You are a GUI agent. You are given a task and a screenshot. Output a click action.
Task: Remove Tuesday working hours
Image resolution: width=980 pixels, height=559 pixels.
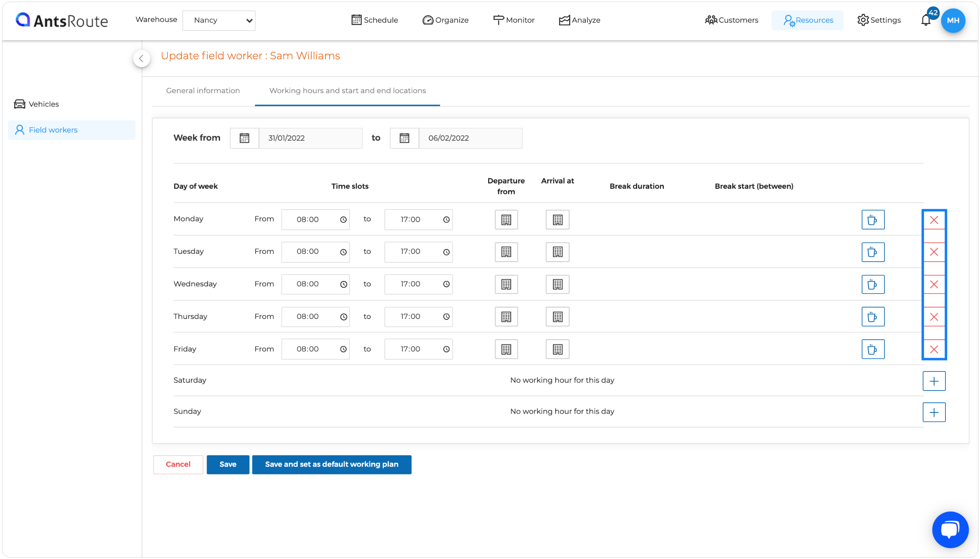[x=934, y=252]
